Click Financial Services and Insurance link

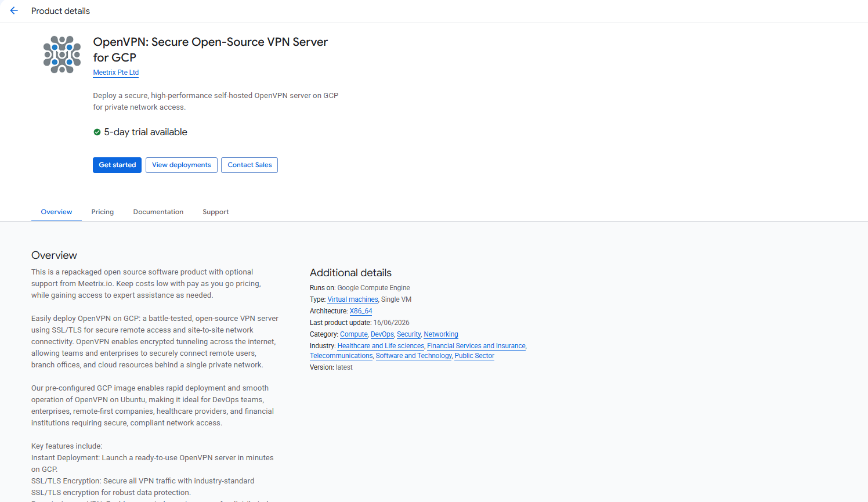coord(476,346)
